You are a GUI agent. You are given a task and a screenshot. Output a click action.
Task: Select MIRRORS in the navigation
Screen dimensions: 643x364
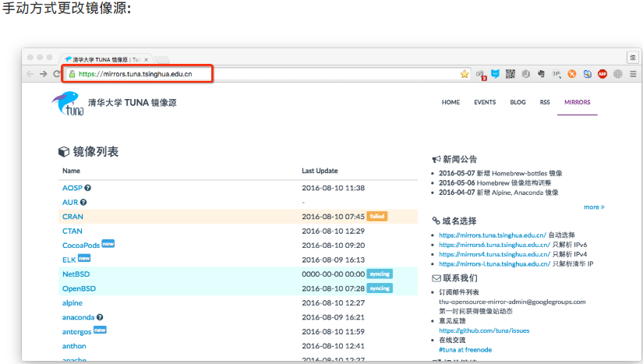point(577,102)
